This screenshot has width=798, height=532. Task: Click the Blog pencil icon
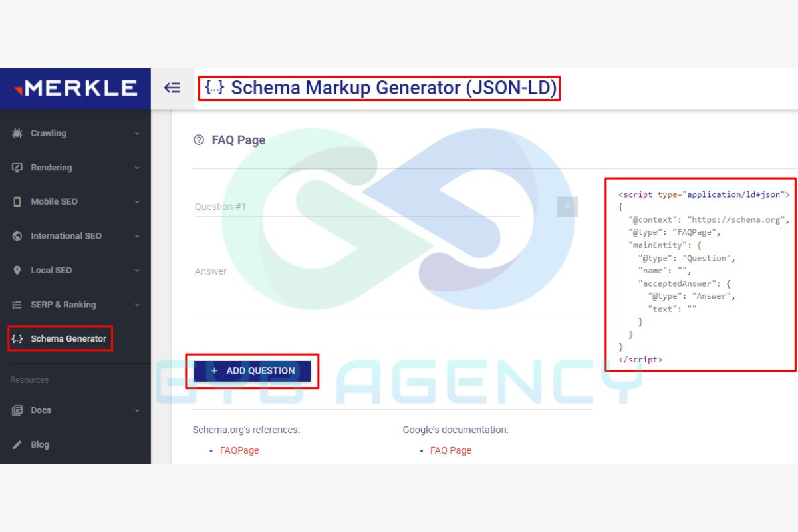coord(17,444)
